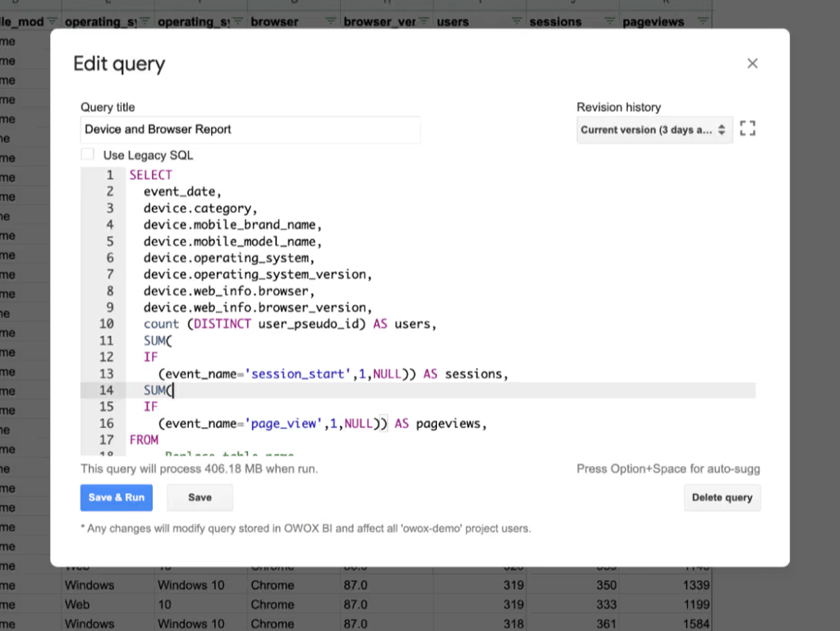
Task: Click line number 11 in the gutter
Action: (x=106, y=341)
